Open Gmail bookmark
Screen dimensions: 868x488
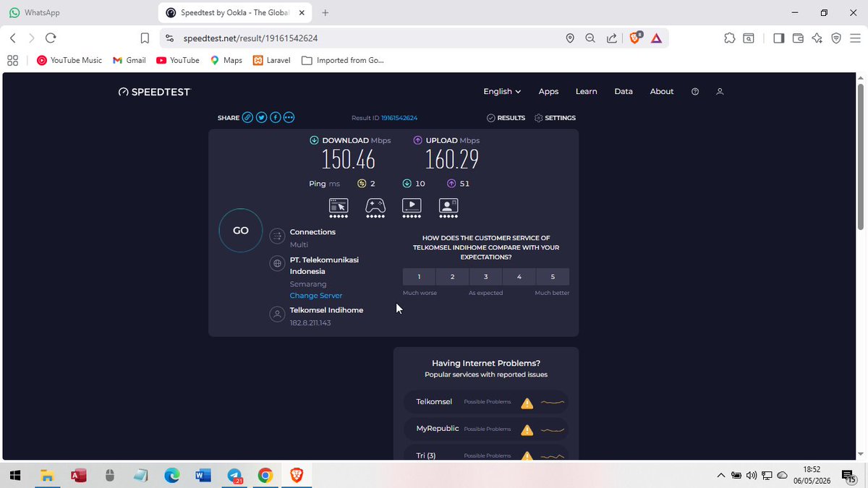129,61
